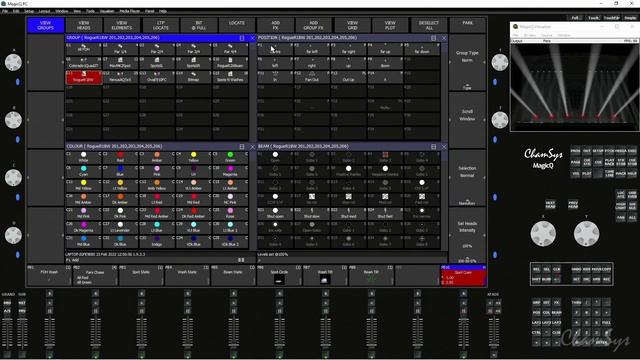Open the Media Player menu

pos(130,11)
